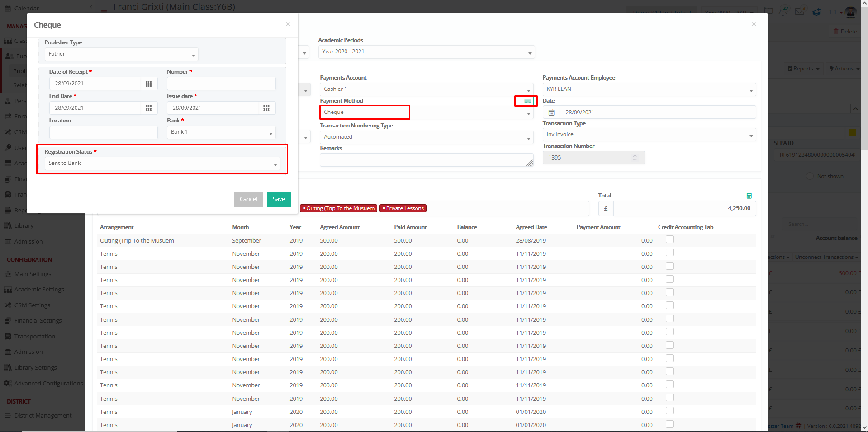Click the Total amount field 4,250.00
Viewport: 868px width, 432px height.
click(x=685, y=208)
